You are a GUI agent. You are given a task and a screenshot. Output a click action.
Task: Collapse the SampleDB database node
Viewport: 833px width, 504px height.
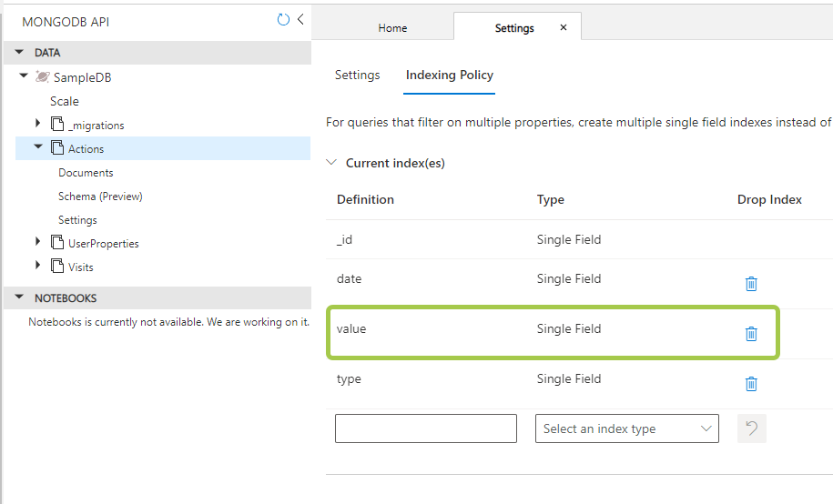tap(24, 76)
